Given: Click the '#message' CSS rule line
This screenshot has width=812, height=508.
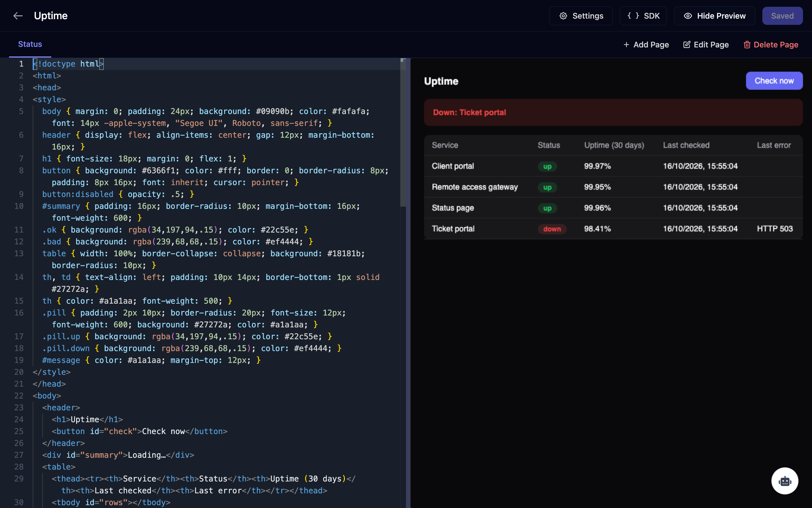Looking at the screenshot, I should pos(151,360).
